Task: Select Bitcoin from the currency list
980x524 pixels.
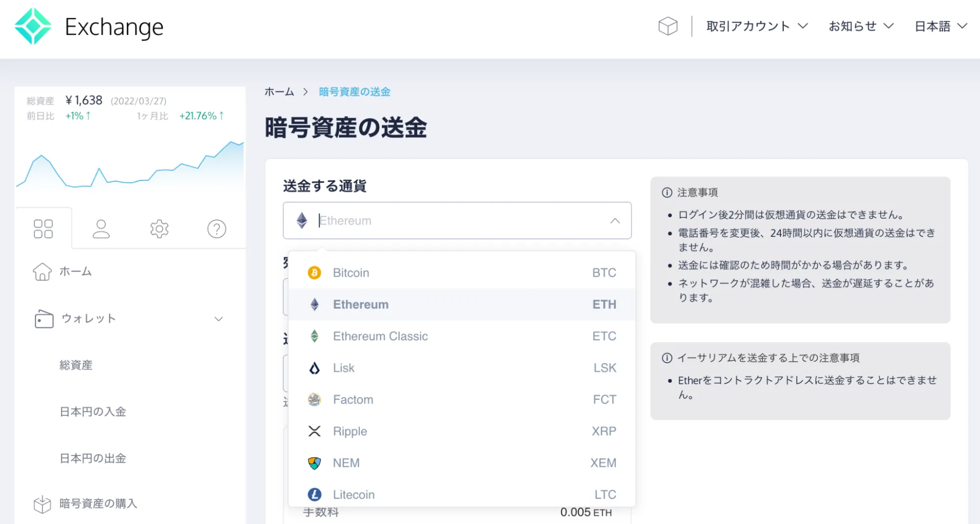Action: point(351,273)
